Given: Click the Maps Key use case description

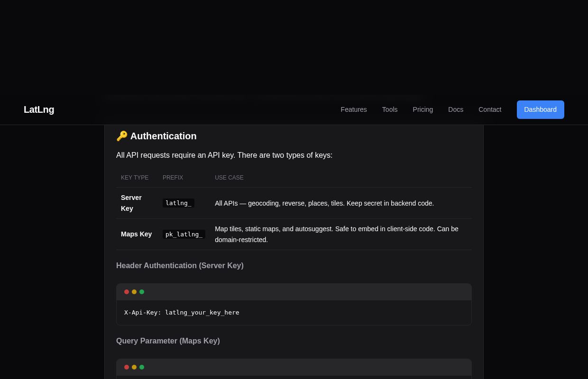Looking at the screenshot, I should pos(337,234).
